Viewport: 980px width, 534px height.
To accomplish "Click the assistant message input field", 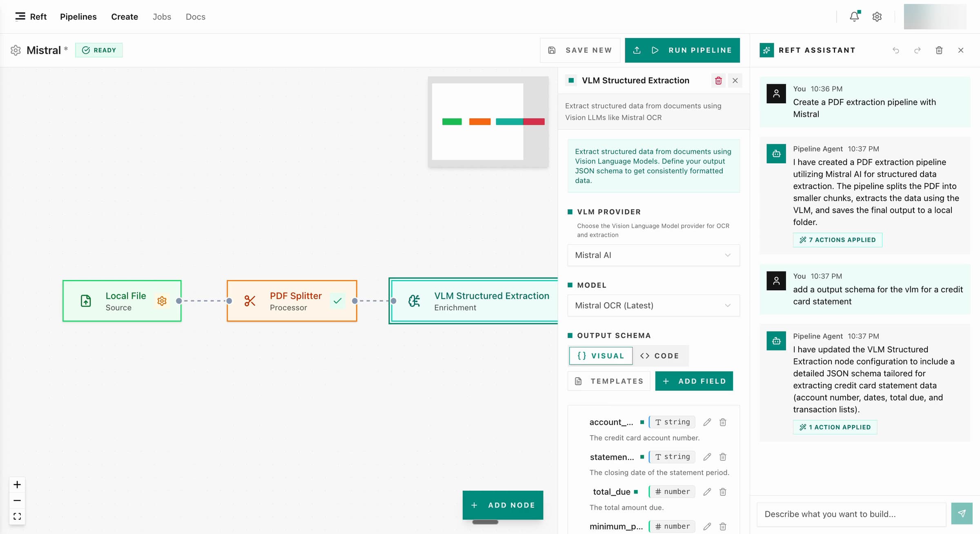I will pos(851,514).
